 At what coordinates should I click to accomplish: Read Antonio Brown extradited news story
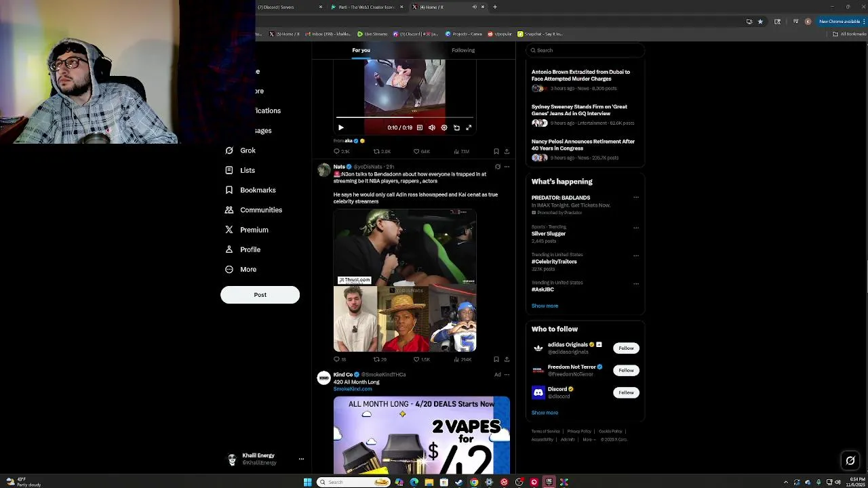585,80
